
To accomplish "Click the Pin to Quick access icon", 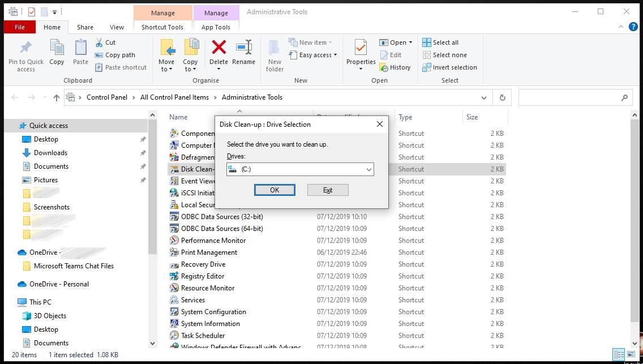I will coord(25,54).
